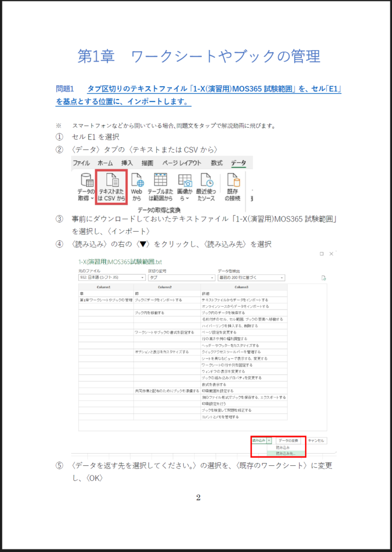Expand the データ型検出 dropdown
Screen dimensions: 392x552
281,278
